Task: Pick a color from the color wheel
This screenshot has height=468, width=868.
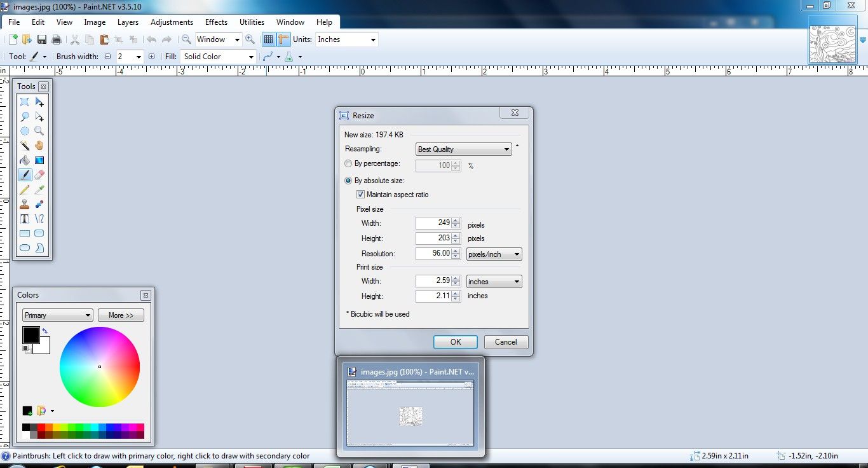Action: [100, 366]
